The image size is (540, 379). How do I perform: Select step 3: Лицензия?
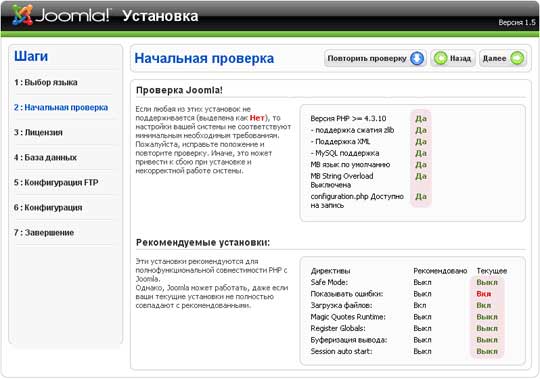pyautogui.click(x=38, y=133)
